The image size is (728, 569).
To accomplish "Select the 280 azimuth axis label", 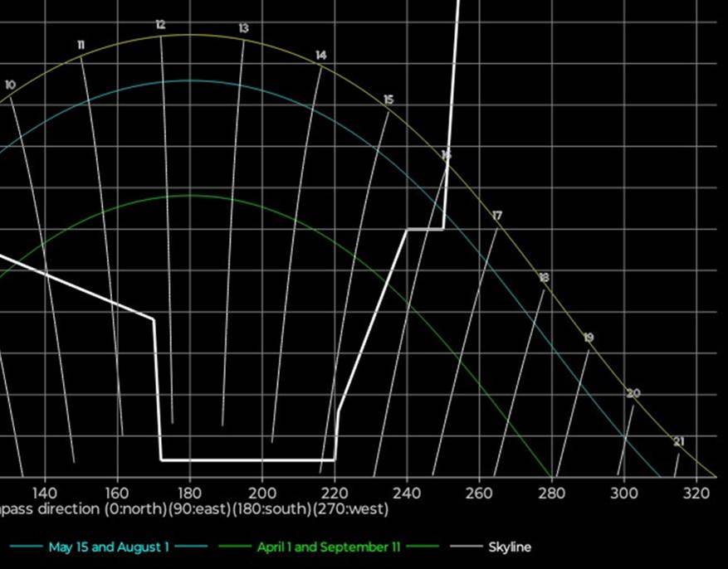I will (x=552, y=493).
